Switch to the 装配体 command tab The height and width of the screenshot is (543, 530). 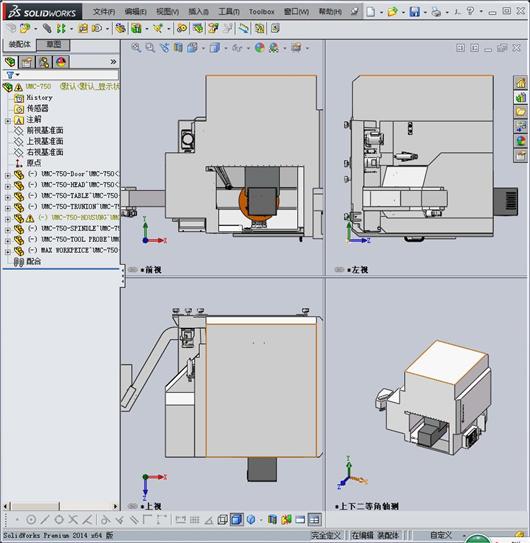click(19, 44)
